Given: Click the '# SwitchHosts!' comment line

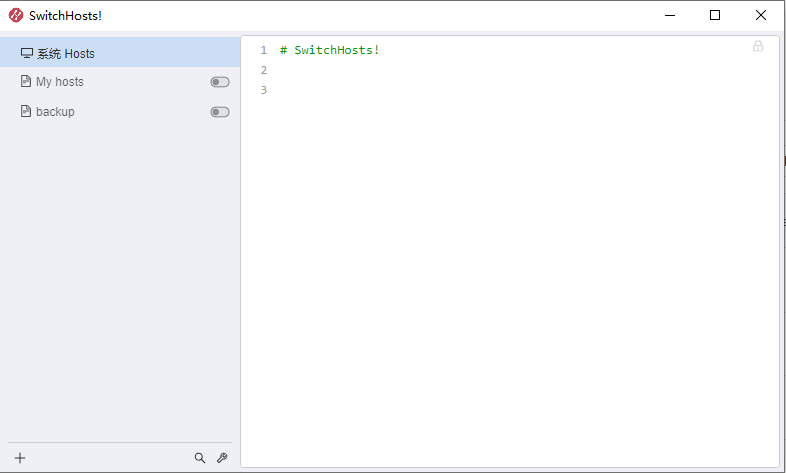Looking at the screenshot, I should pos(329,50).
